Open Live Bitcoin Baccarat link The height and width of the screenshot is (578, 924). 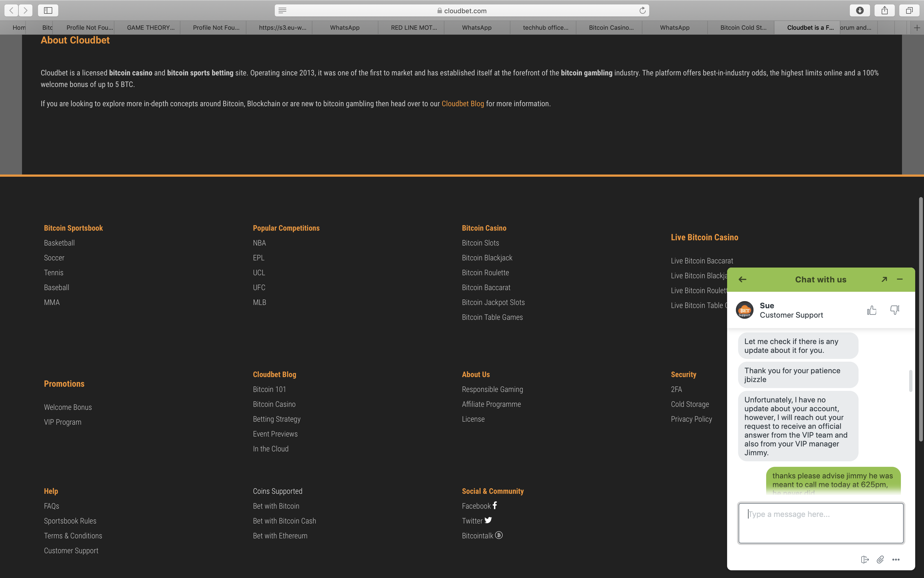click(702, 261)
